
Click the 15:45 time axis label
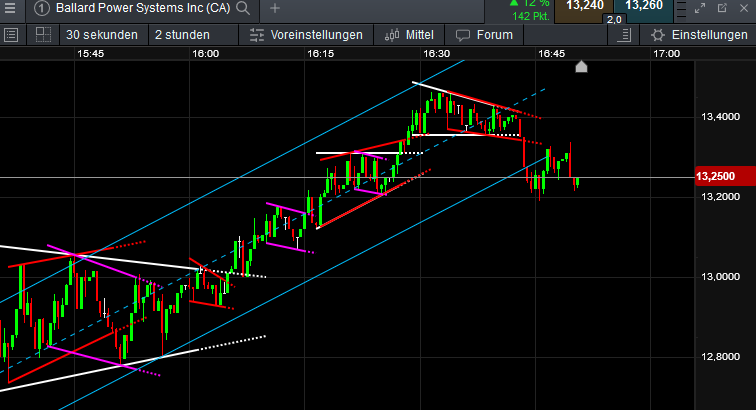click(x=91, y=54)
